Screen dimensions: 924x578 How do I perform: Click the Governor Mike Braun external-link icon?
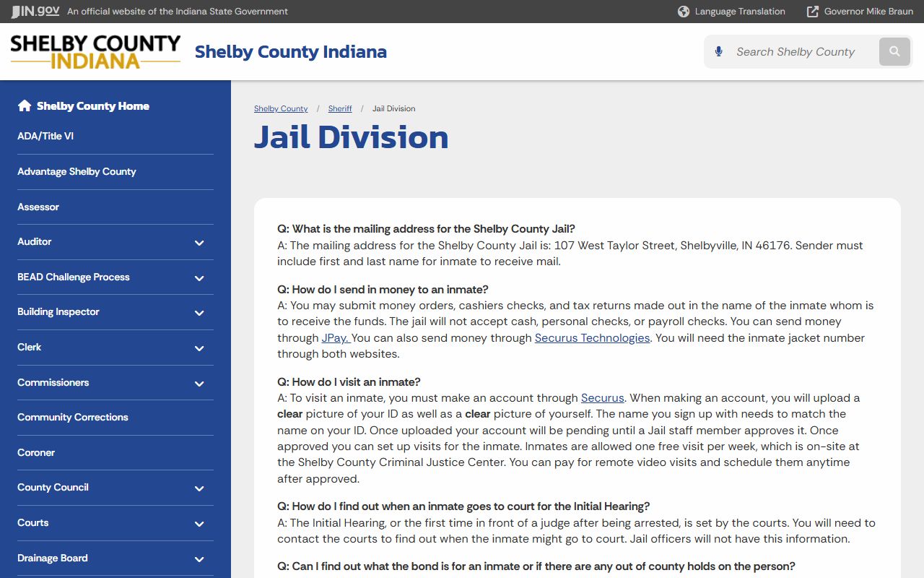click(813, 12)
